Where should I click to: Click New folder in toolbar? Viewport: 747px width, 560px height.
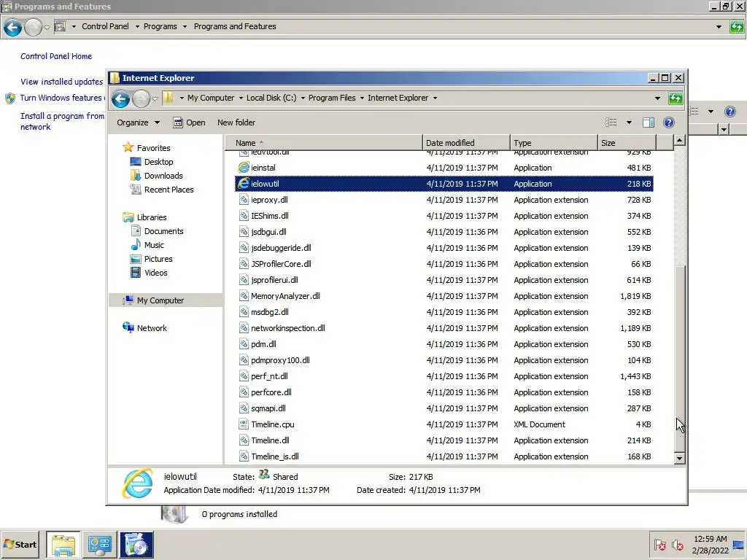[x=236, y=122]
